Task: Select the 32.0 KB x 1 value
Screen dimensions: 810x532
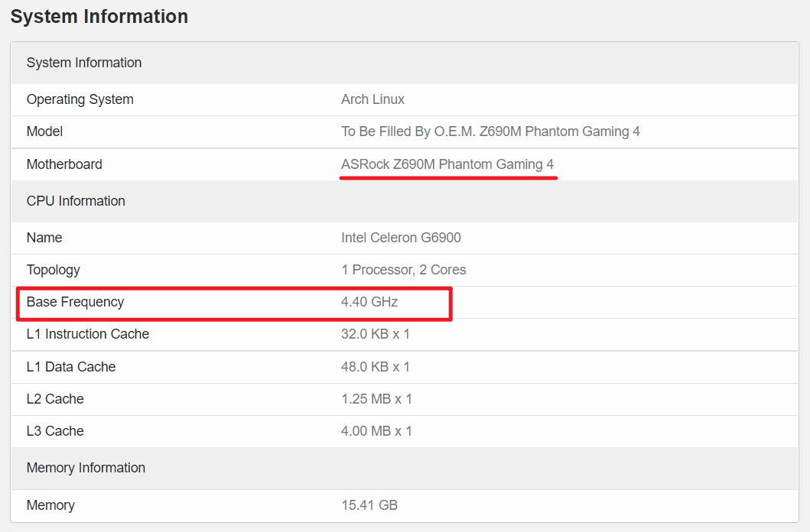Action: coord(375,334)
